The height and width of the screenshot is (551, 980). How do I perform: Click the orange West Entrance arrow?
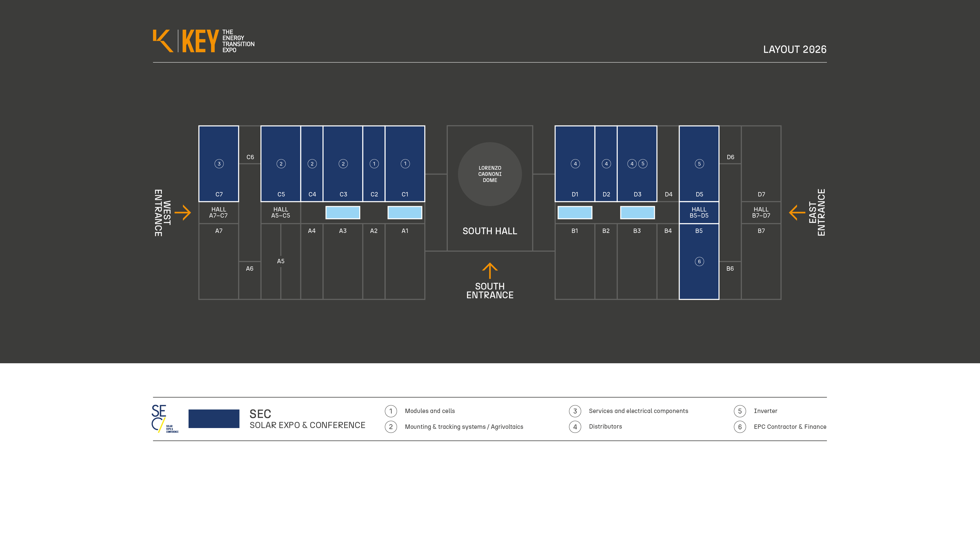click(x=183, y=212)
